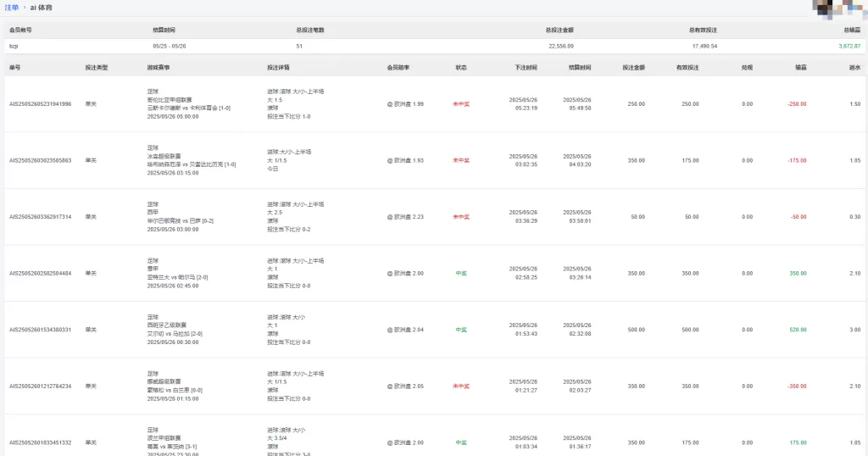Click the bet time 2025/05/26 05:23:19
Screen dimensions: 868x456
(523, 104)
